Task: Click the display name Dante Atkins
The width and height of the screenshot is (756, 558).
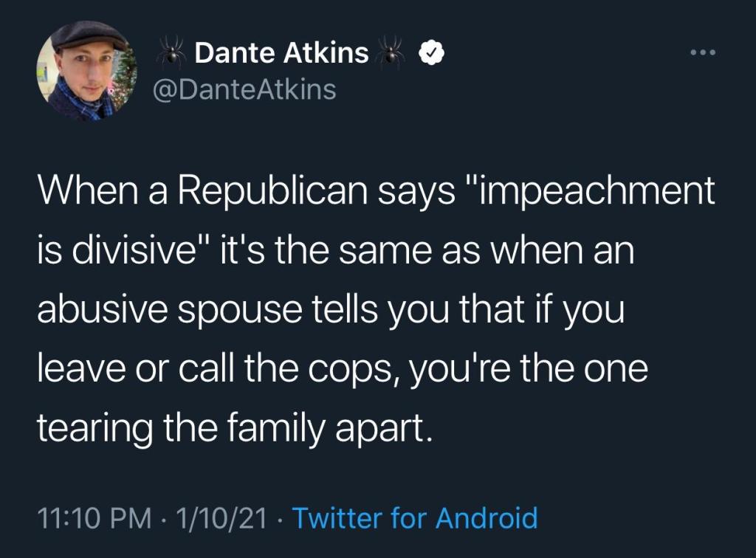Action: click(281, 53)
